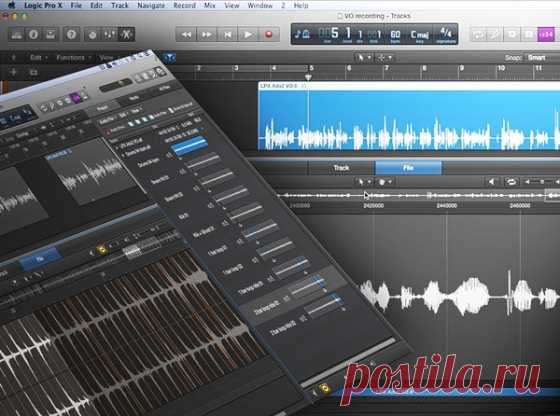Open the Track menu
Image resolution: width=560 pixels, height=416 pixels.
click(x=120, y=5)
